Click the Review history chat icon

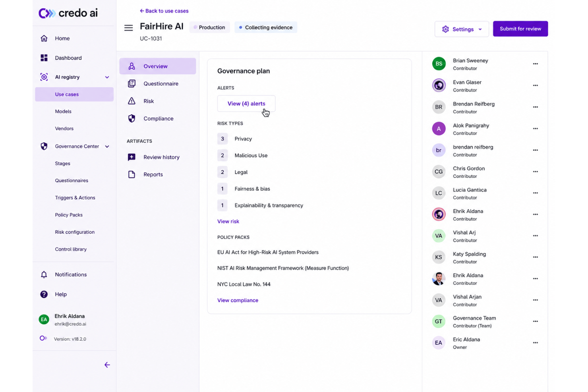132,157
